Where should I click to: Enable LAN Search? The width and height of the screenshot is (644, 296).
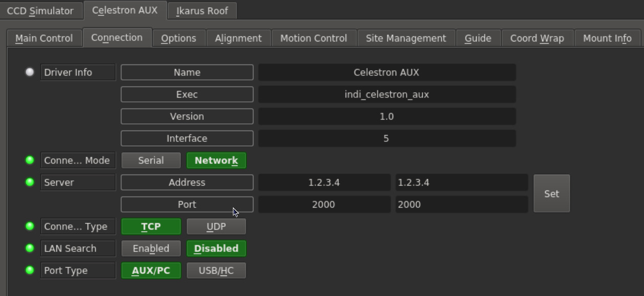151,248
